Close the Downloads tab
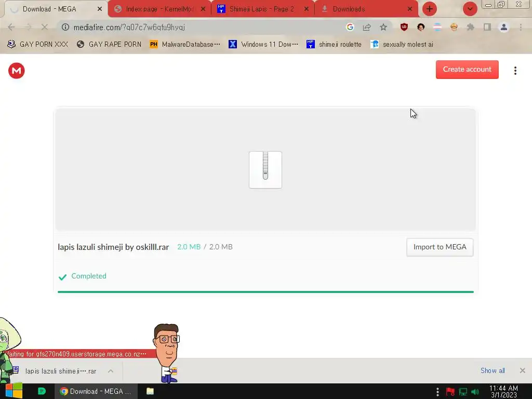Image resolution: width=532 pixels, height=399 pixels. click(x=410, y=9)
